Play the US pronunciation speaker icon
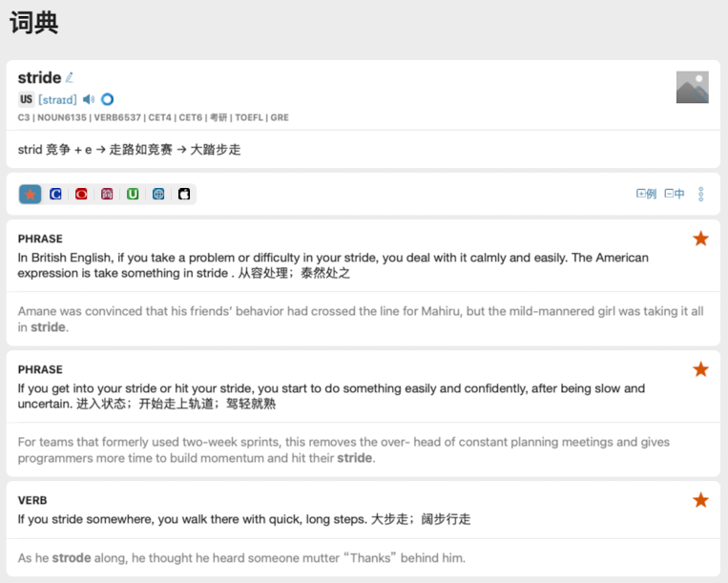This screenshot has width=728, height=583. (89, 99)
